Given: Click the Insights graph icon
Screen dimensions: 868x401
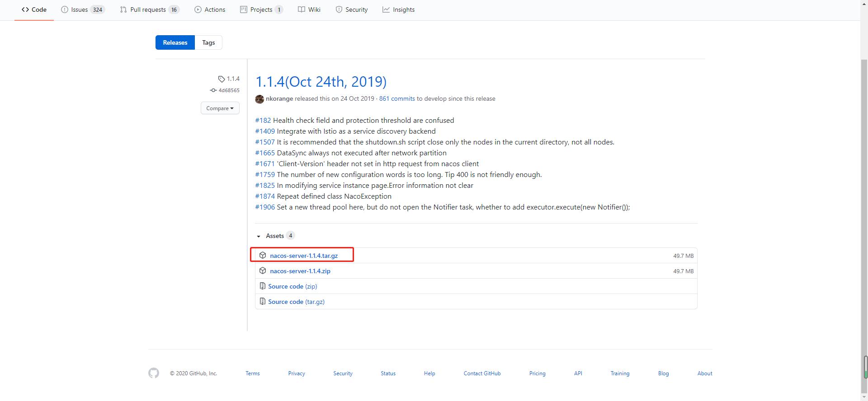Looking at the screenshot, I should click(386, 9).
